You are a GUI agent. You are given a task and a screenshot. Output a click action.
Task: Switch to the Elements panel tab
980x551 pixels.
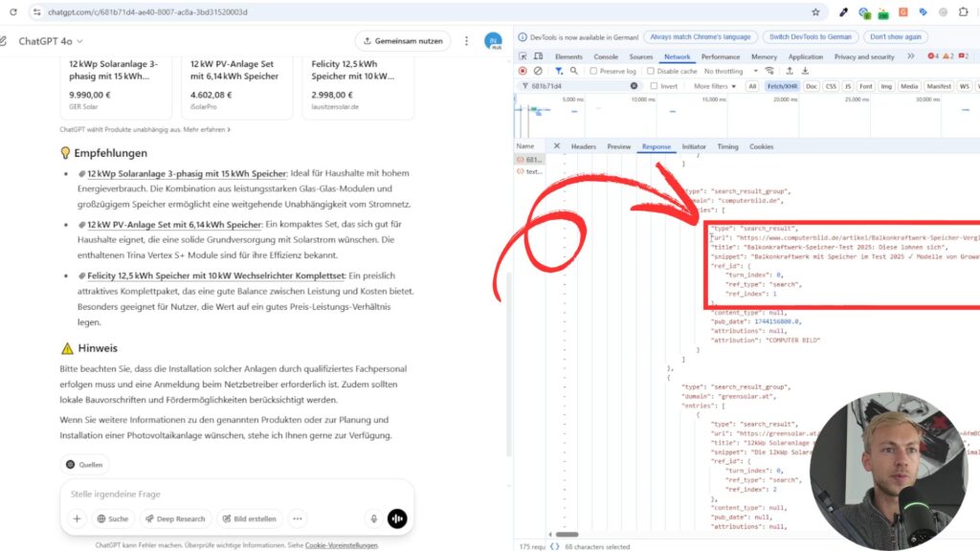(568, 56)
